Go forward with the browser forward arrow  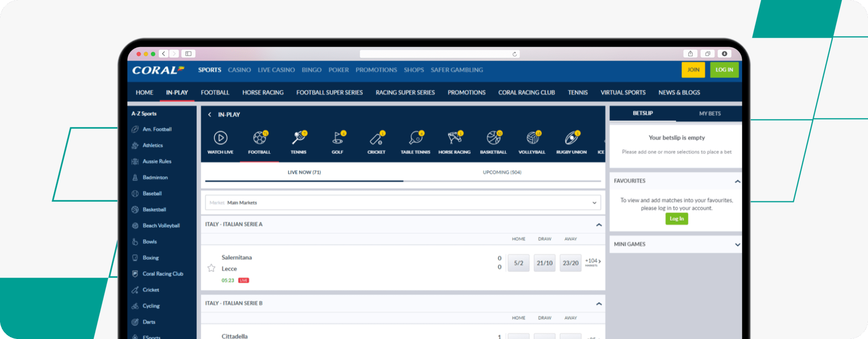tap(174, 54)
